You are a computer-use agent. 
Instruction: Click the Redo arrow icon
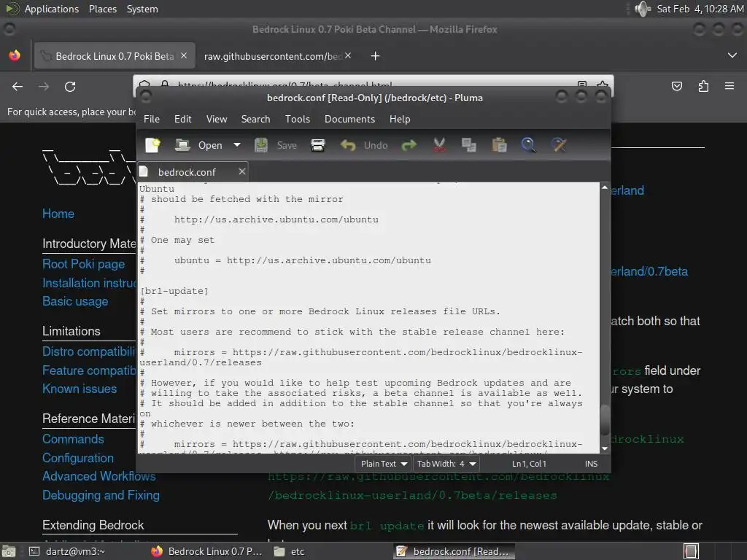pyautogui.click(x=409, y=145)
